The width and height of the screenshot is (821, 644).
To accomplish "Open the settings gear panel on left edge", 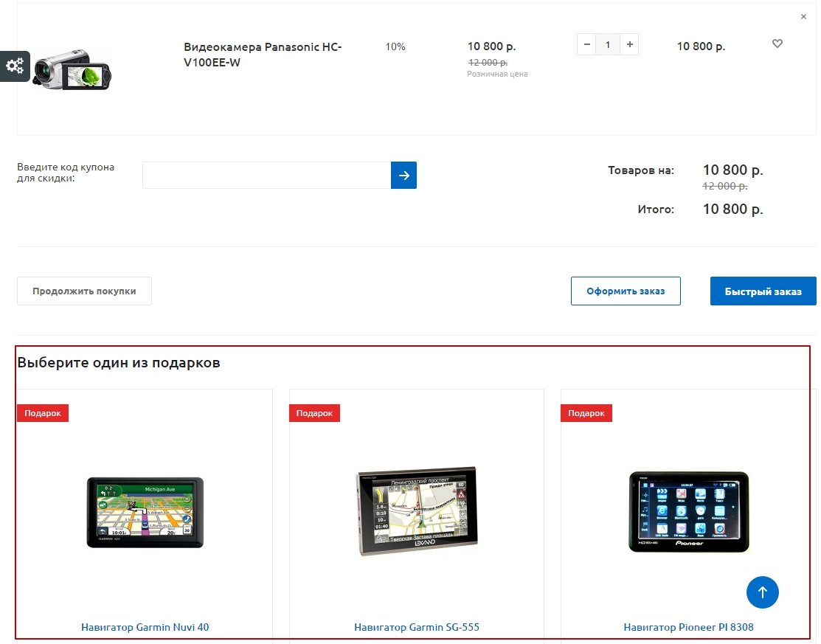I will [x=15, y=66].
